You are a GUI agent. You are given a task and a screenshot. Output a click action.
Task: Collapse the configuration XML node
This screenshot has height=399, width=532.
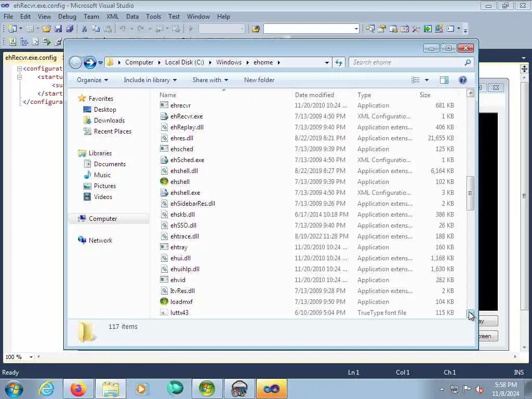(19, 69)
